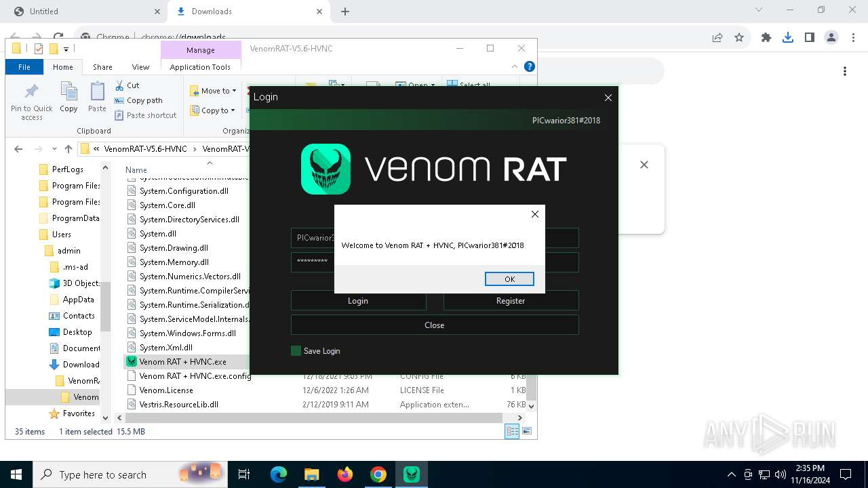Select System.Drawing.dll file
The height and width of the screenshot is (488, 868).
(x=167, y=248)
